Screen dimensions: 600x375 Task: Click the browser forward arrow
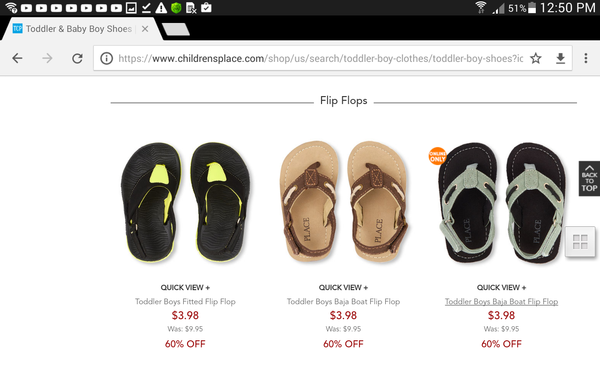[x=47, y=58]
